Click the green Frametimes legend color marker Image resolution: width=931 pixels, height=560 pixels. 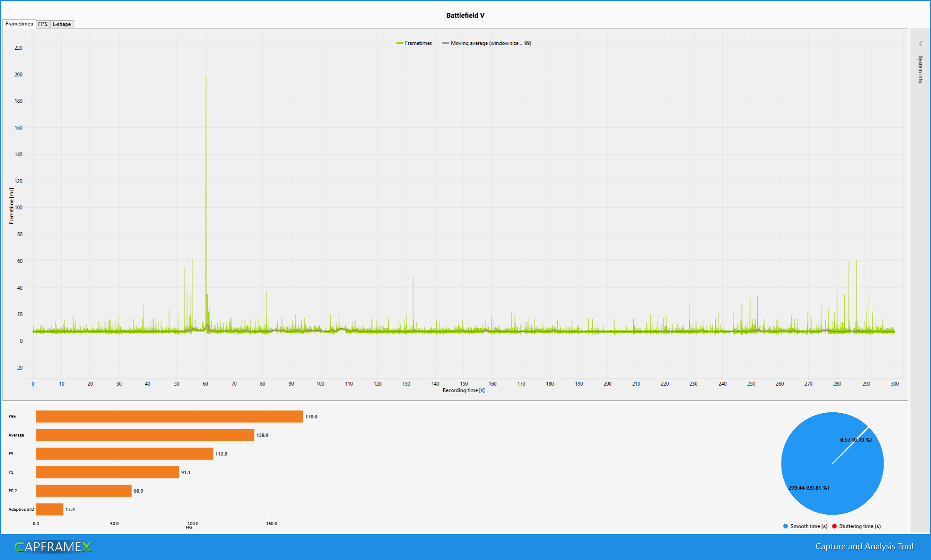[400, 43]
